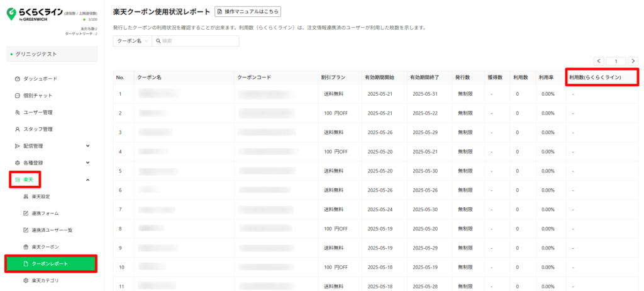Click the ダッシュボード gauge icon
Screen dimensions: 644x291
pos(17,79)
